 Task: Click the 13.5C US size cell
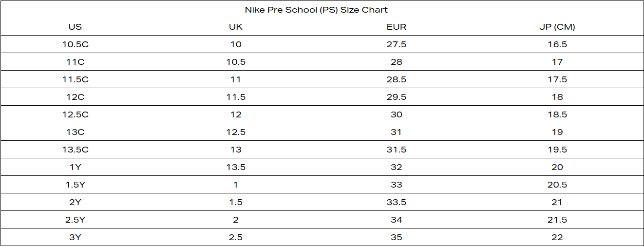pyautogui.click(x=75, y=150)
